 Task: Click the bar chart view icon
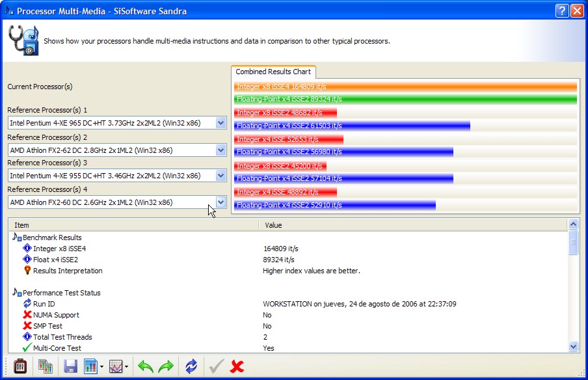[x=91, y=366]
